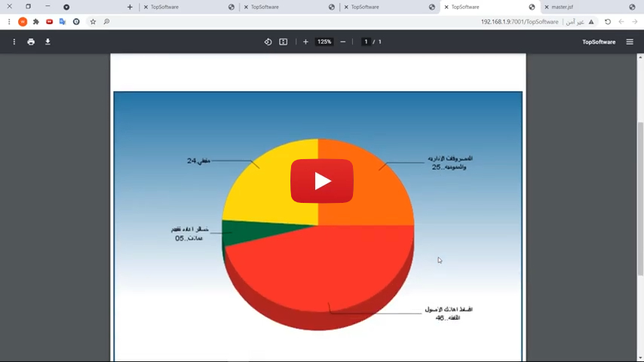Screen dimensions: 644x362
Task: Print the PDF using the printer icon
Action: tap(31, 42)
